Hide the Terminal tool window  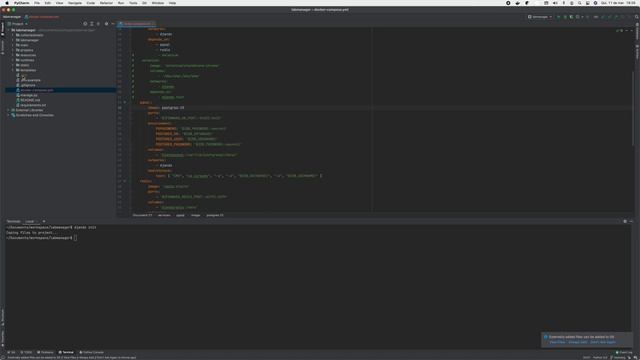[x=631, y=221]
